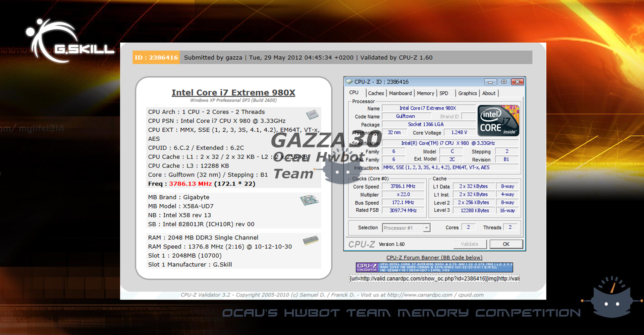Viewport: 644px width, 335px height.
Task: Click the Level 3 16-way associativity value
Action: point(507,210)
